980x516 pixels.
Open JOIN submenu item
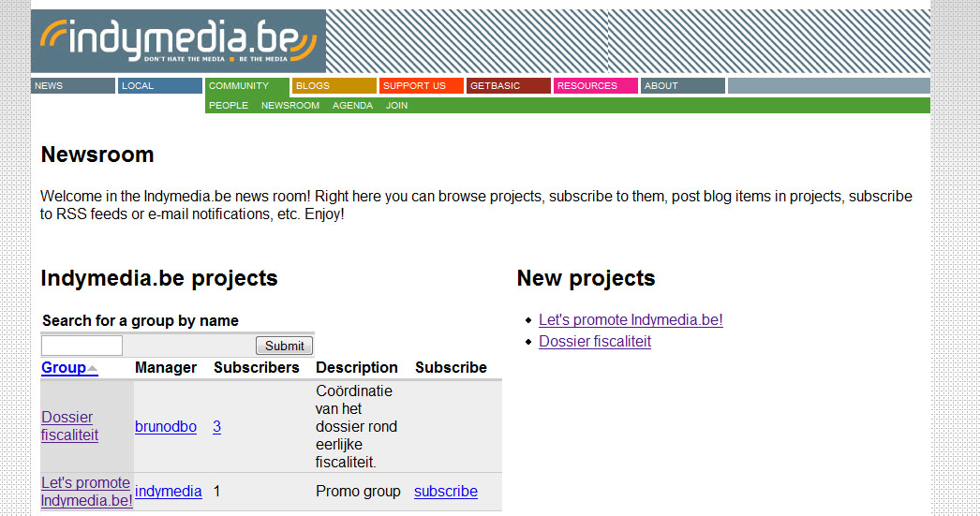coord(397,105)
